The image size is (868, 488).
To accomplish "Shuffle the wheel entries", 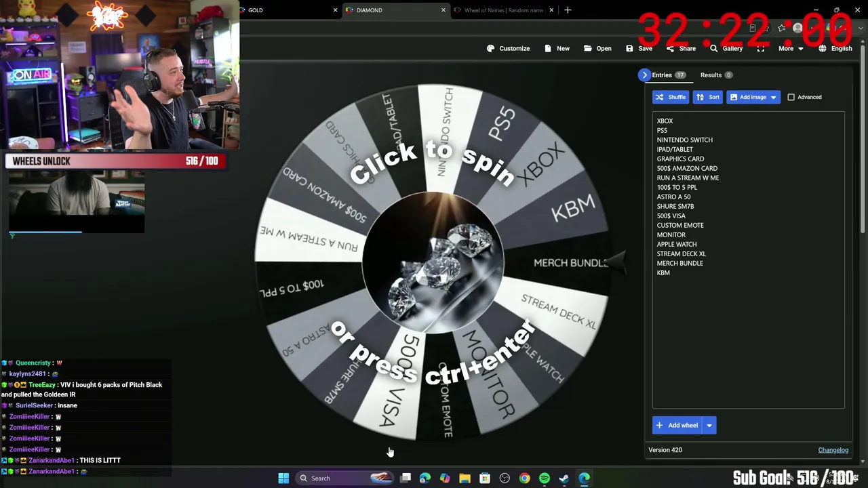I will point(670,97).
